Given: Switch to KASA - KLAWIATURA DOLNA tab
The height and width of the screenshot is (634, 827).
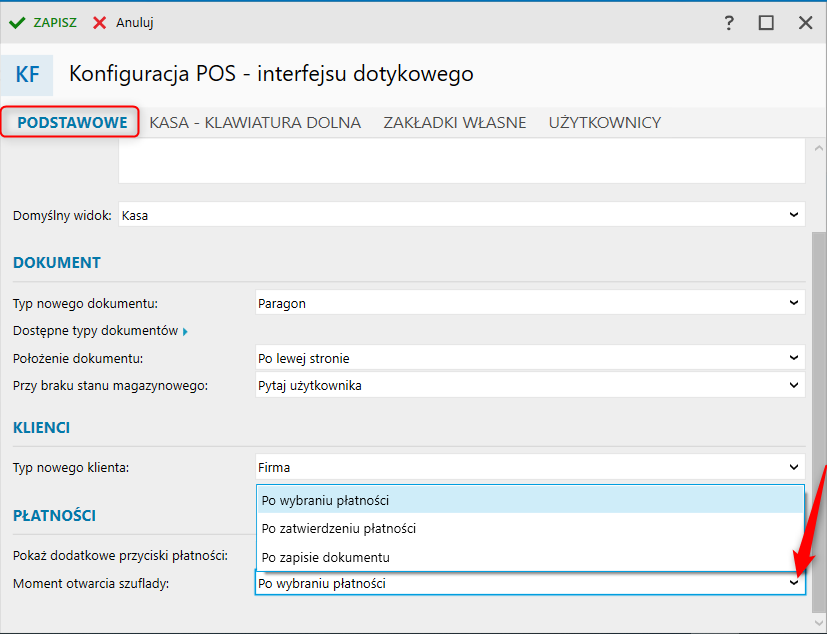Looking at the screenshot, I should click(255, 123).
